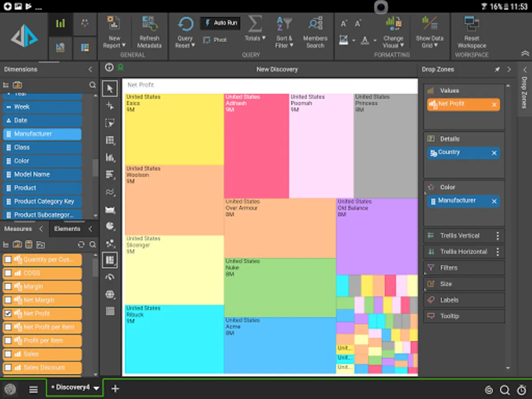Click the Pivot button

click(x=215, y=40)
